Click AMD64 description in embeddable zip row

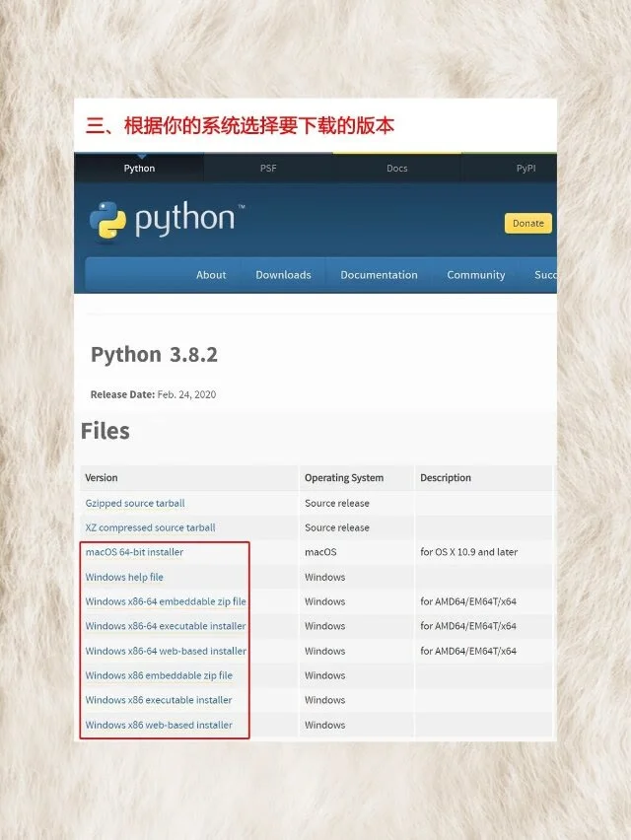tap(468, 601)
